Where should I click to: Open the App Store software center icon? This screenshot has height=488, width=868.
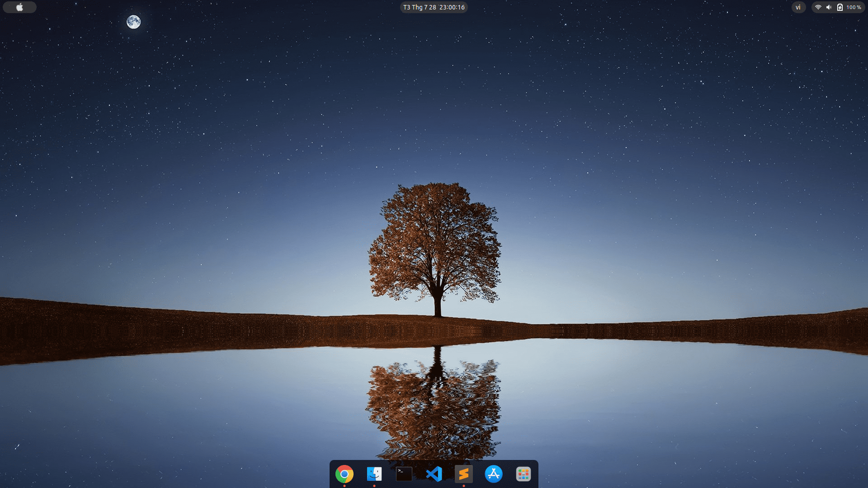[x=493, y=474]
